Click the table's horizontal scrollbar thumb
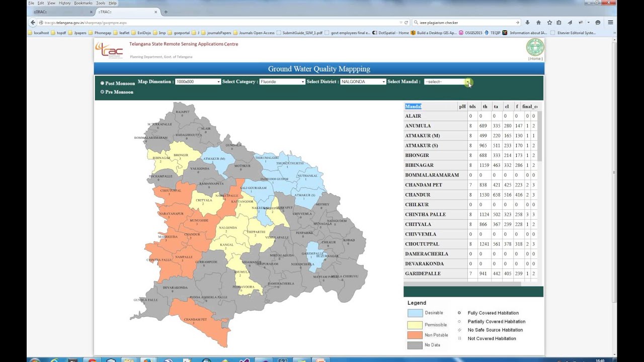This screenshot has width=644, height=362. click(x=462, y=284)
